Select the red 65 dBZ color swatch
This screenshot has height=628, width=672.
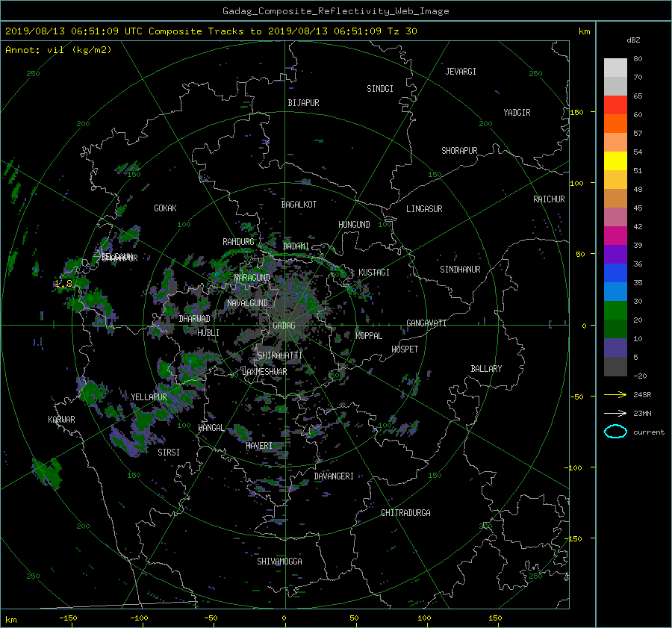click(615, 105)
